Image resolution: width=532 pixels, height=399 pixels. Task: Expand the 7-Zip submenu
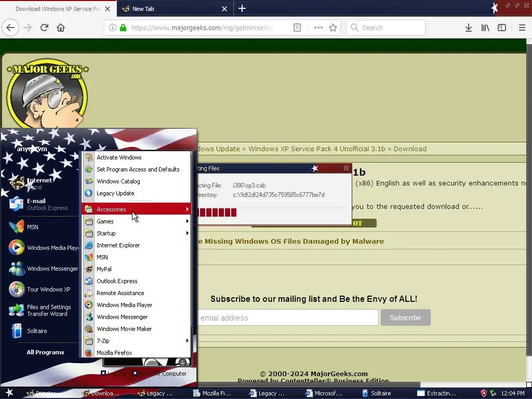point(136,341)
